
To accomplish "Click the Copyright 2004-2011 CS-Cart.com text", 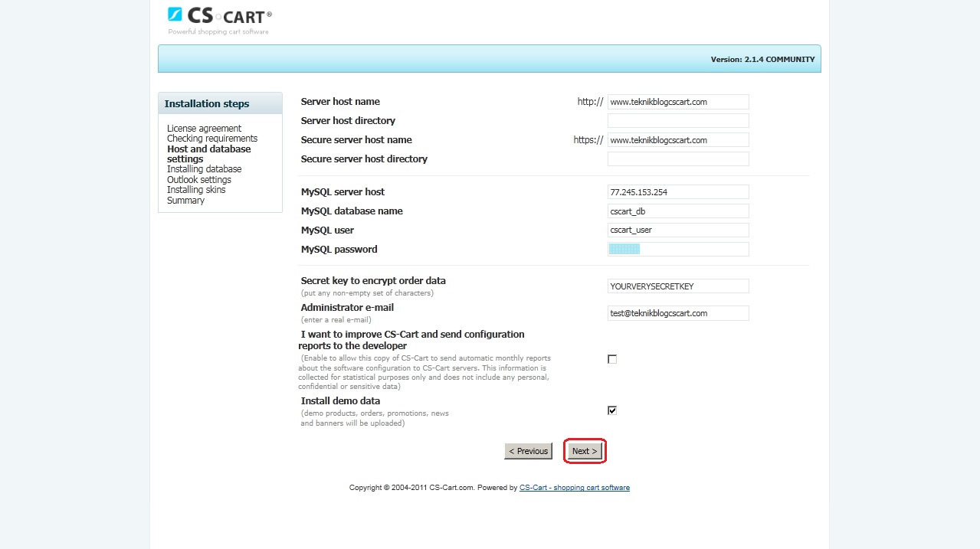I will (412, 488).
